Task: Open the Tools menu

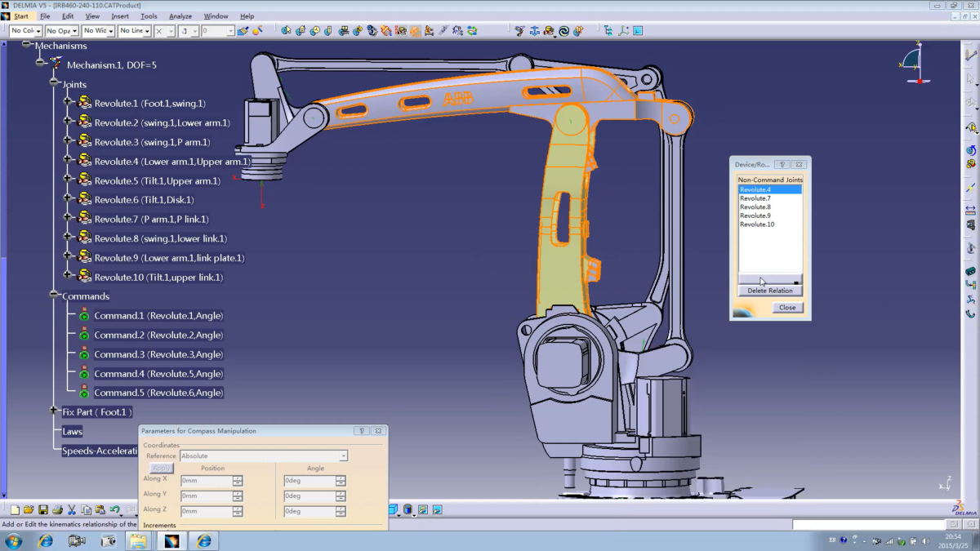Action: click(x=149, y=16)
